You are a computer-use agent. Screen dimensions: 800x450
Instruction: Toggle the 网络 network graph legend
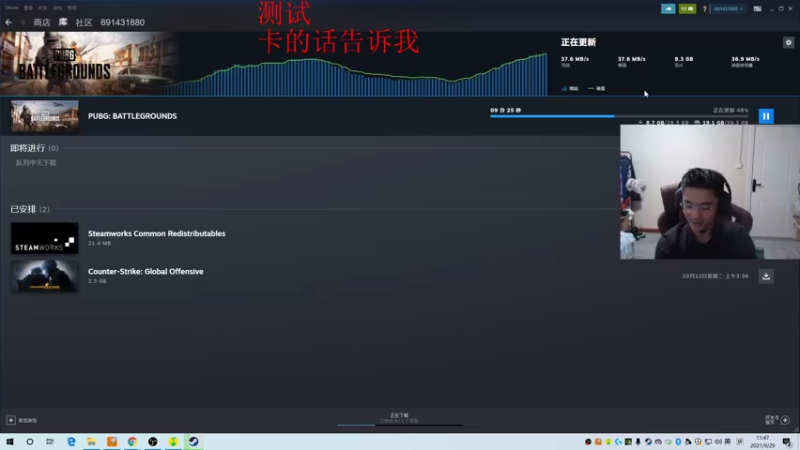[x=570, y=88]
